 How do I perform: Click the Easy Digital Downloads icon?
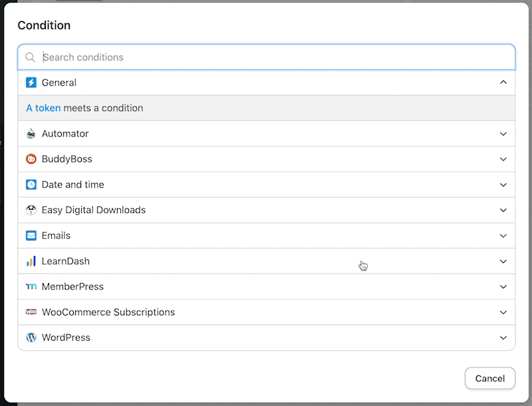click(31, 210)
